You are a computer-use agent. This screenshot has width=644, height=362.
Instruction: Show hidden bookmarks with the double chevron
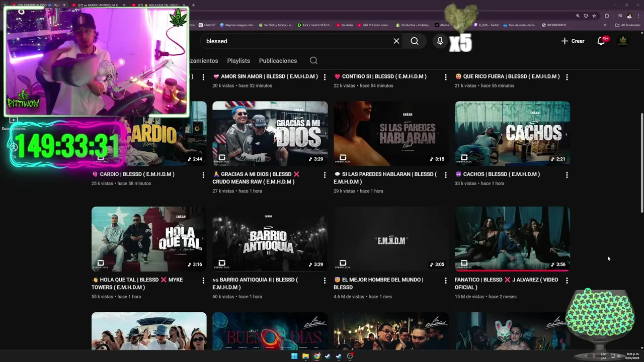[605, 25]
